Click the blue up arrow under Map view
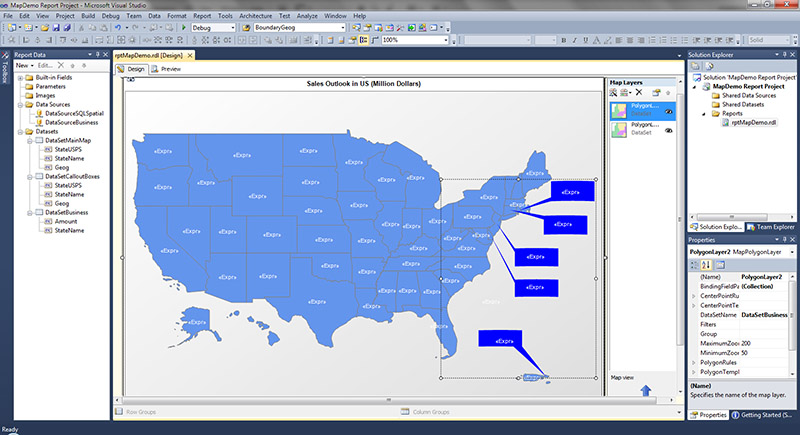Screen dimensions: 800x435 (x=645, y=391)
